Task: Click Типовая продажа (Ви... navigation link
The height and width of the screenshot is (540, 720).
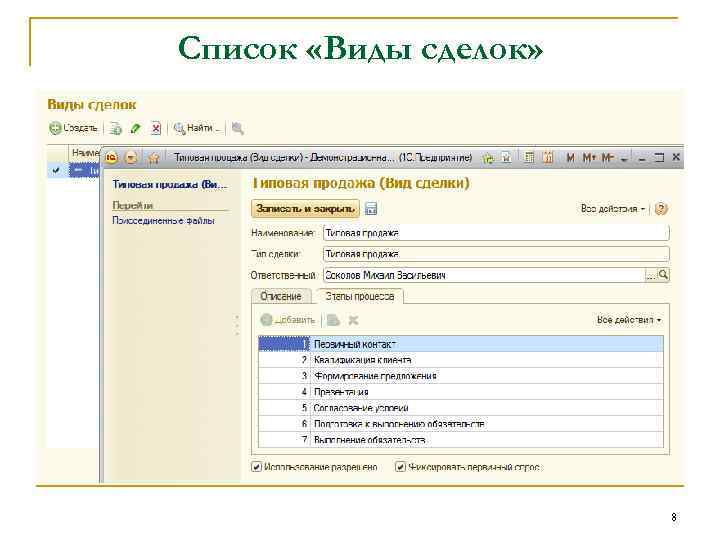Action: click(170, 185)
